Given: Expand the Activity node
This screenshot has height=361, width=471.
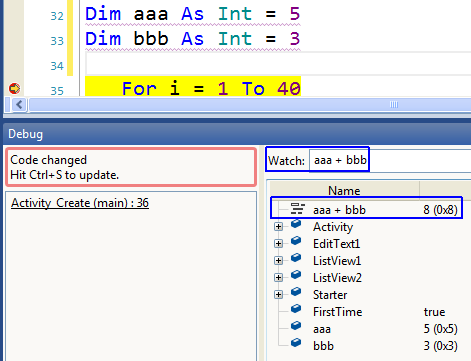Looking at the screenshot, I should (x=278, y=227).
